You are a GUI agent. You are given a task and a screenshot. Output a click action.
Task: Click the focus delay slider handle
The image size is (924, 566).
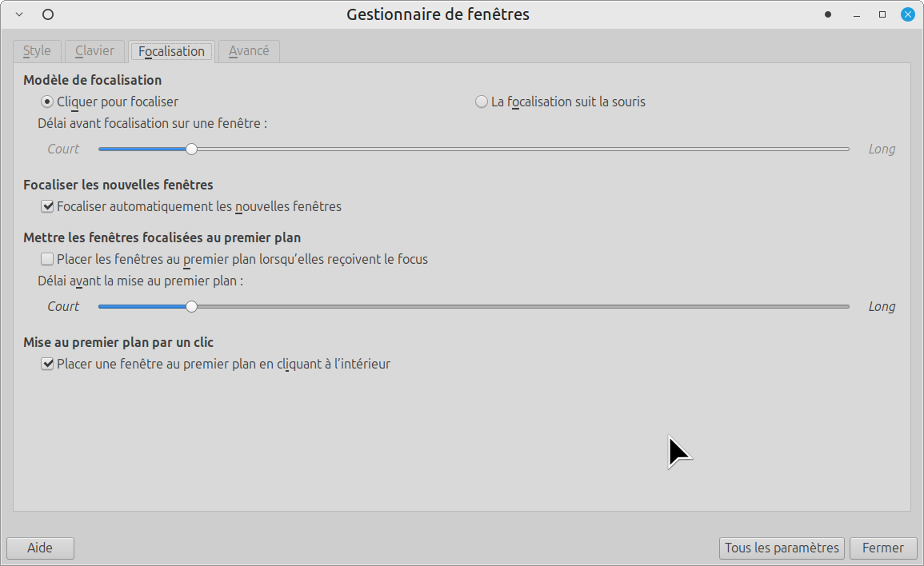[191, 149]
